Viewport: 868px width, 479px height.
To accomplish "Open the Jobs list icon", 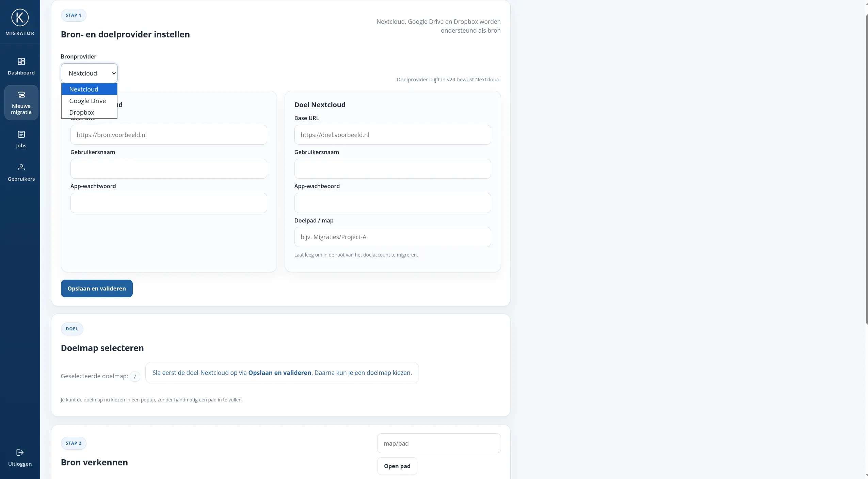I will point(21,134).
